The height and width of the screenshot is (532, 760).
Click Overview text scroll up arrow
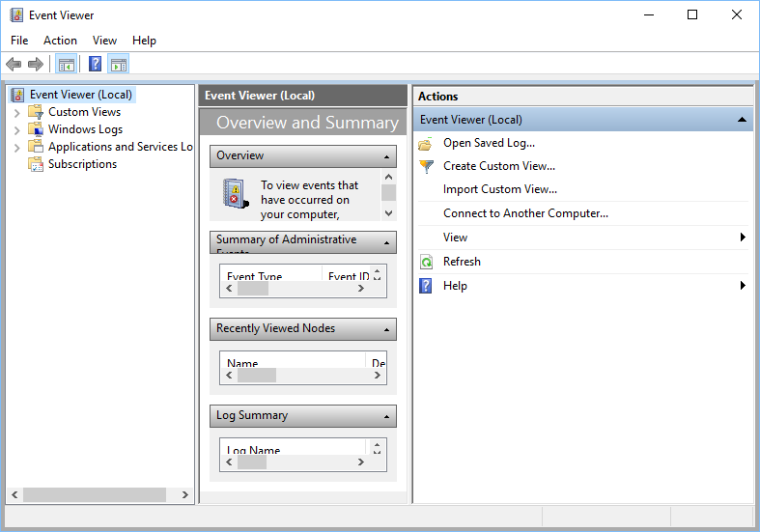(388, 177)
